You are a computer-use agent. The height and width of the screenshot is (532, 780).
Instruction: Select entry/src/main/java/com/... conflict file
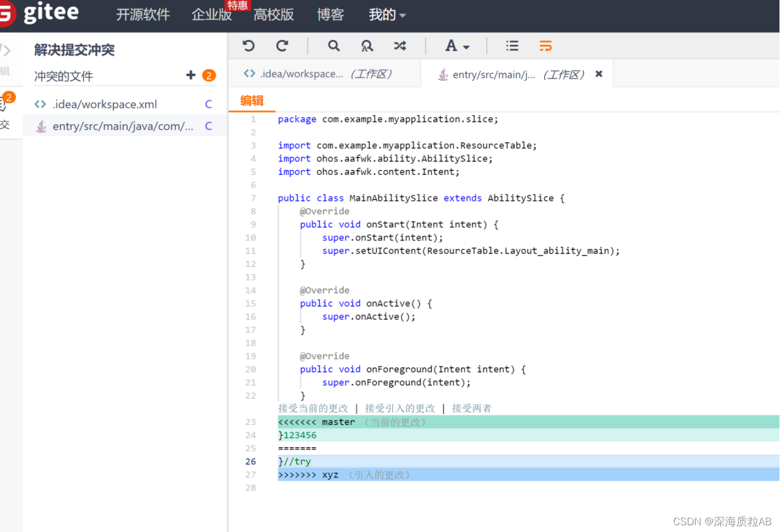(124, 126)
